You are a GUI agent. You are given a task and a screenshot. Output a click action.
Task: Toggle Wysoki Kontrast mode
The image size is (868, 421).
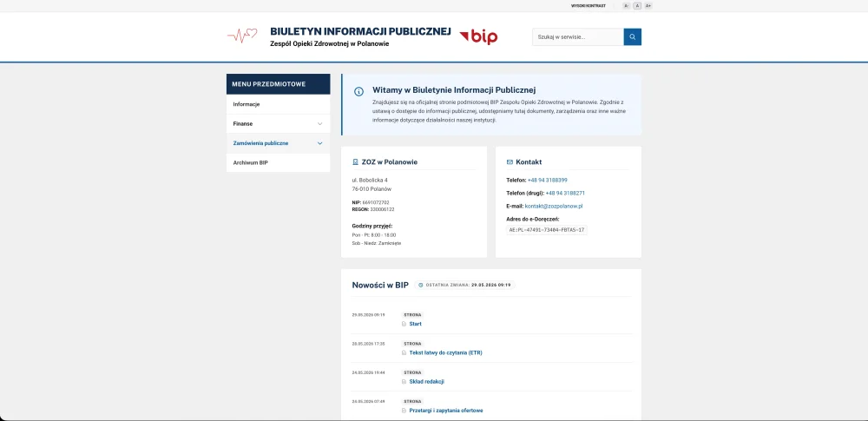[x=589, y=5]
